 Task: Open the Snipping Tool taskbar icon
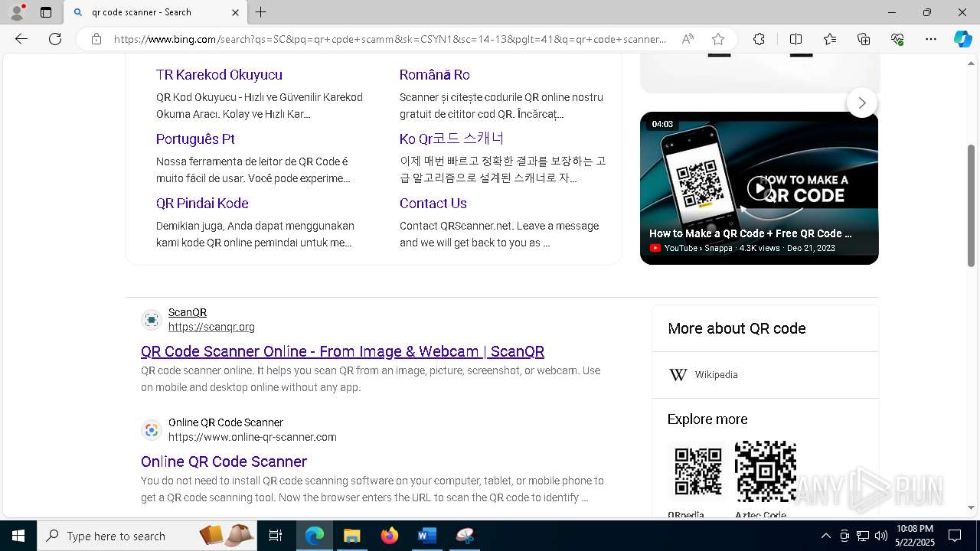[464, 536]
